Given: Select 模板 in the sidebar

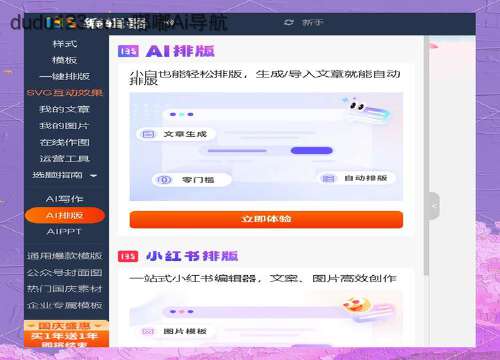Looking at the screenshot, I should (x=65, y=60).
